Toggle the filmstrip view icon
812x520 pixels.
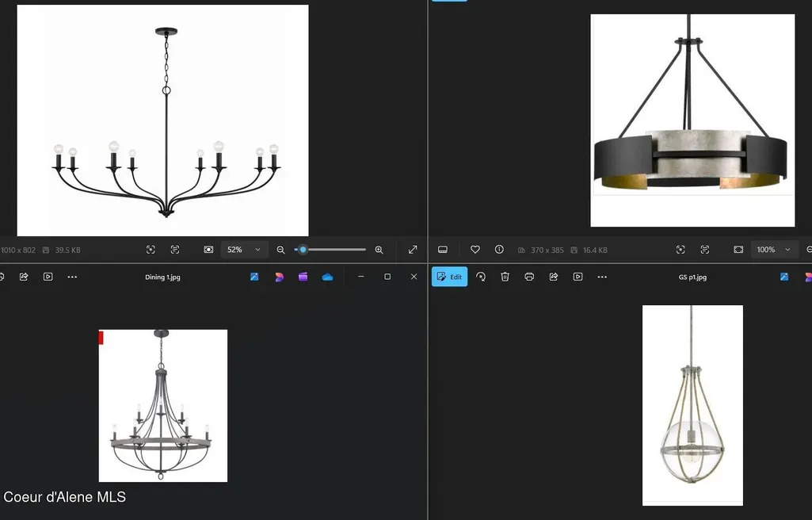click(443, 250)
